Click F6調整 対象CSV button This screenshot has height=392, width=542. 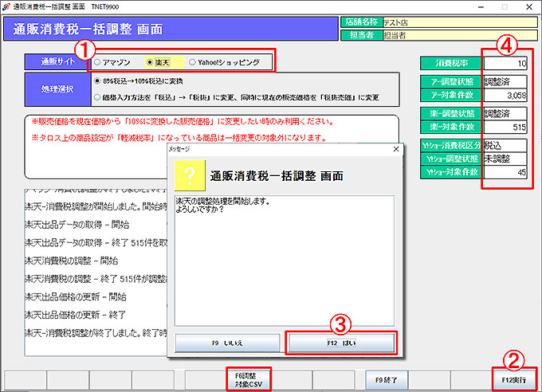pyautogui.click(x=249, y=380)
